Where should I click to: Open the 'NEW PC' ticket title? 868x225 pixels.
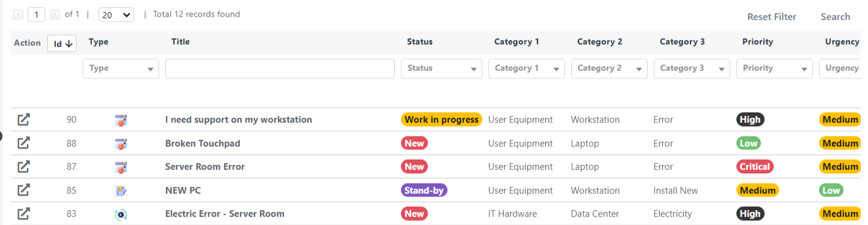[183, 191]
